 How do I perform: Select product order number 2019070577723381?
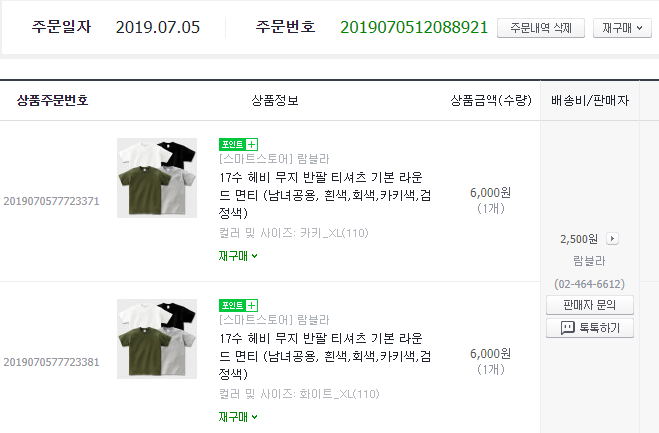click(x=52, y=361)
